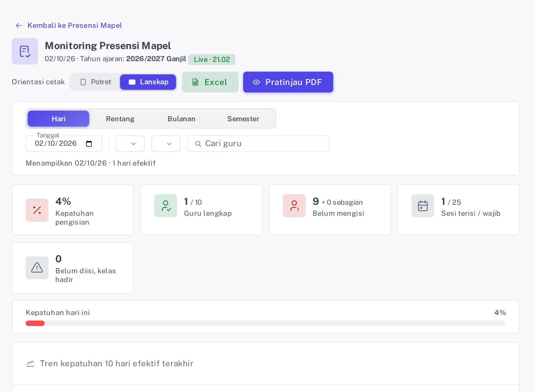The image size is (535, 392).
Task: Open the second empty dropdown beside search
Action: pyautogui.click(x=166, y=144)
